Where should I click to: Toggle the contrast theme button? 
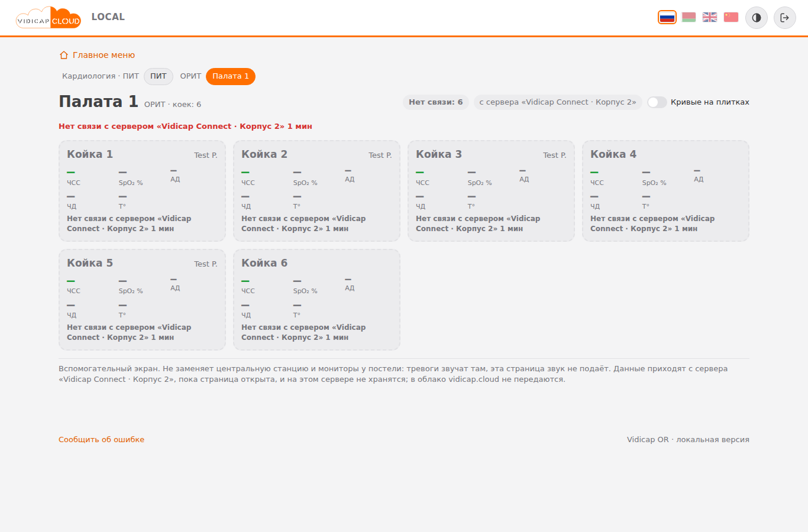tap(757, 18)
